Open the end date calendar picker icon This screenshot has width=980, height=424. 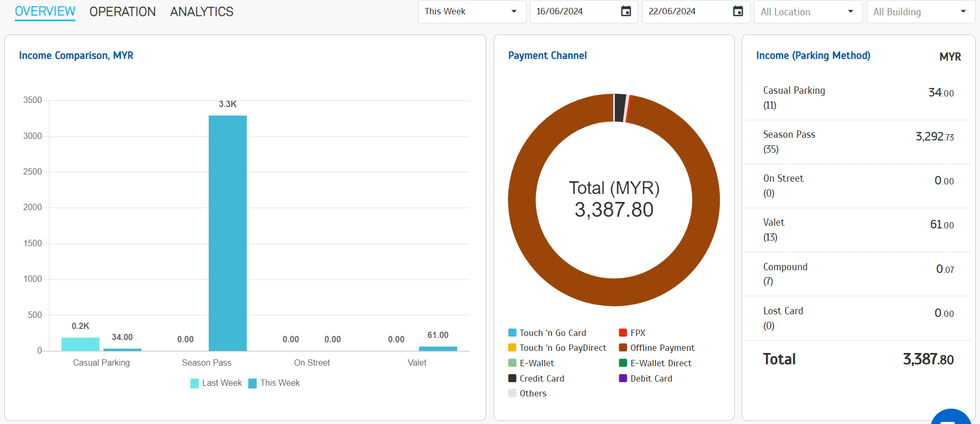click(x=738, y=11)
